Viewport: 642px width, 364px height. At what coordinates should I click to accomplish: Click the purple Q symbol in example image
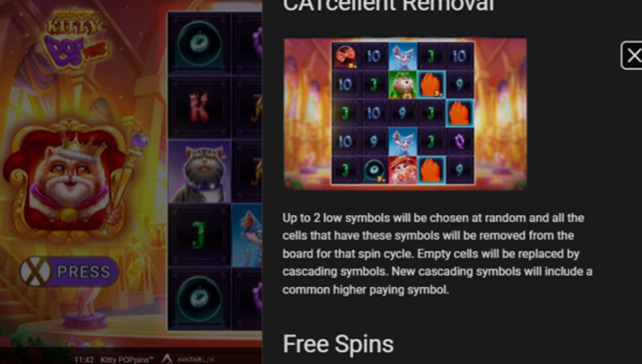coord(459,142)
